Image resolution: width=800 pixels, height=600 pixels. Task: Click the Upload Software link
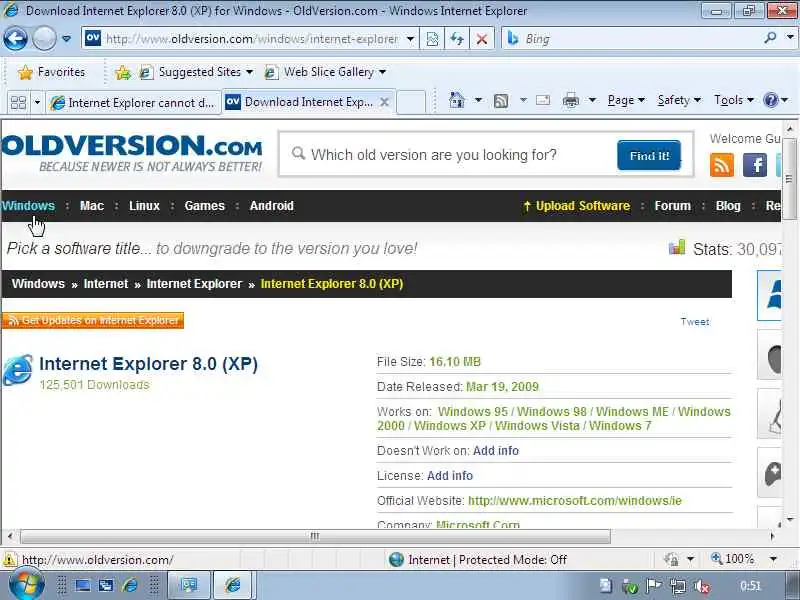tap(577, 206)
